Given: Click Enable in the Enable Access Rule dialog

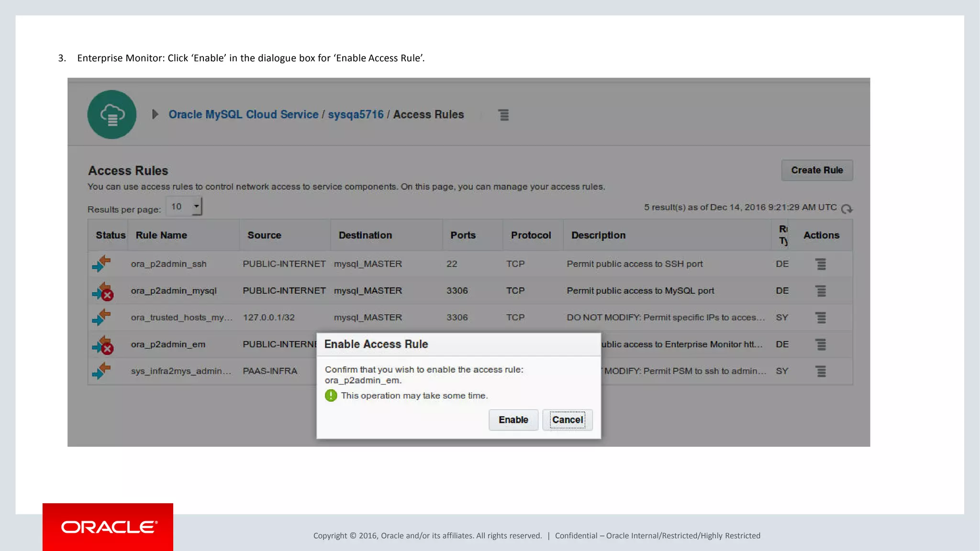Looking at the screenshot, I should pos(513,419).
